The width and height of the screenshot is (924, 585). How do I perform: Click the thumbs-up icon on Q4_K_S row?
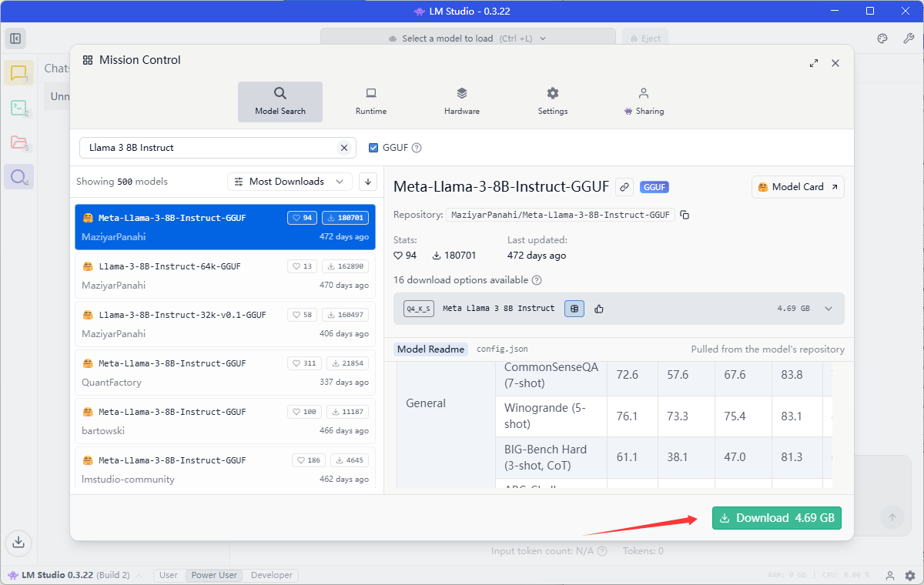tap(599, 309)
